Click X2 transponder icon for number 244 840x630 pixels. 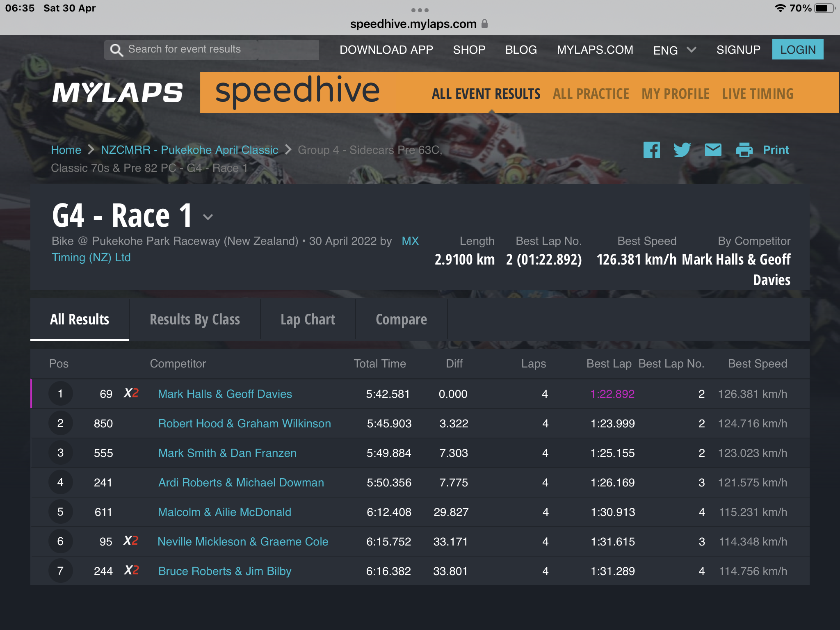click(132, 570)
